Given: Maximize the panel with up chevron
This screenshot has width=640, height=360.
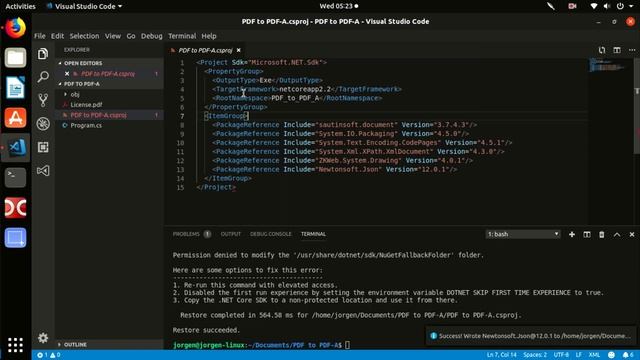Looking at the screenshot, I should point(617,234).
